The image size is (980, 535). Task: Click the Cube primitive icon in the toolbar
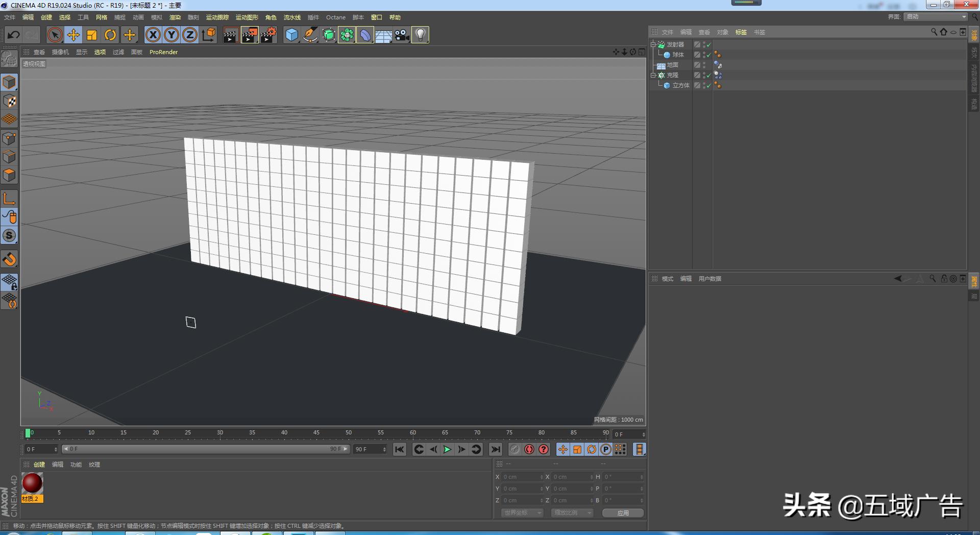click(291, 35)
